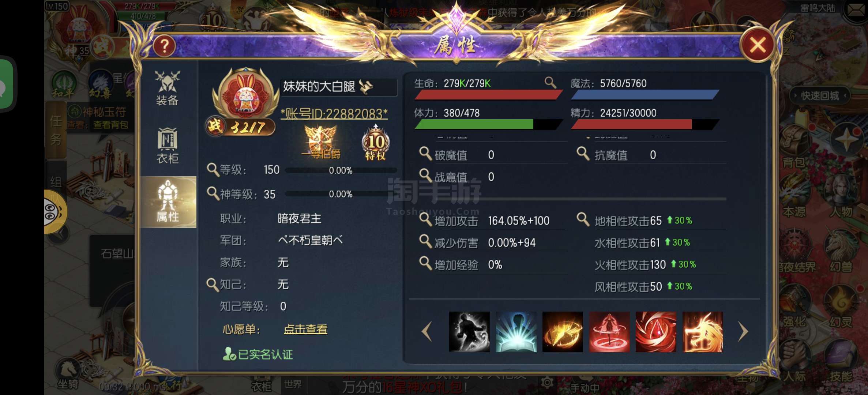This screenshot has width=868, height=395.
Task: Click the magnifier next to 等级
Action: [213, 170]
